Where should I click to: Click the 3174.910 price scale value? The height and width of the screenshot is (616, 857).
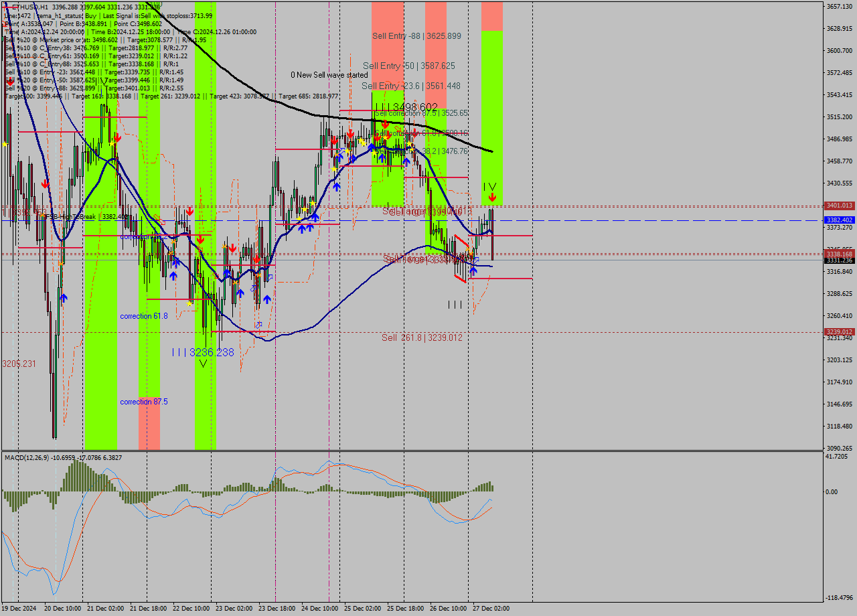pyautogui.click(x=840, y=382)
